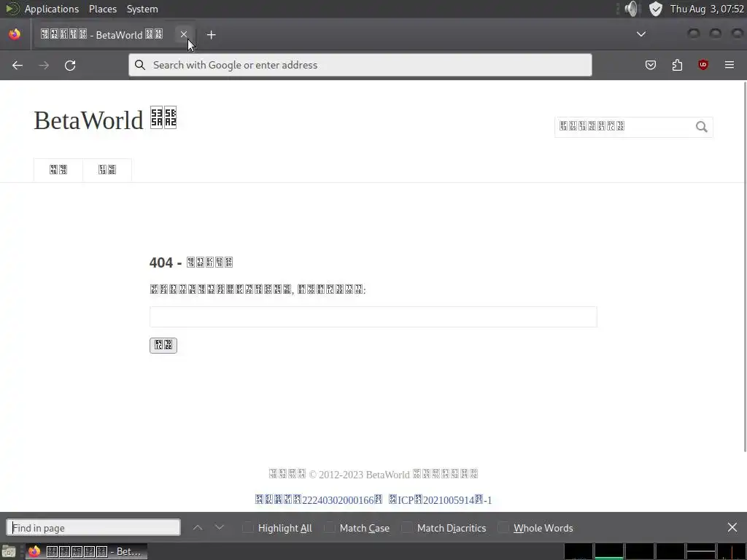Click the security shield tray icon

coord(656,9)
